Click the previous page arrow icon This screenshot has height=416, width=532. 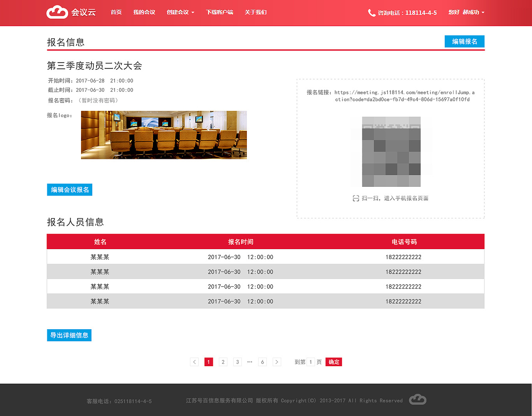(x=194, y=362)
